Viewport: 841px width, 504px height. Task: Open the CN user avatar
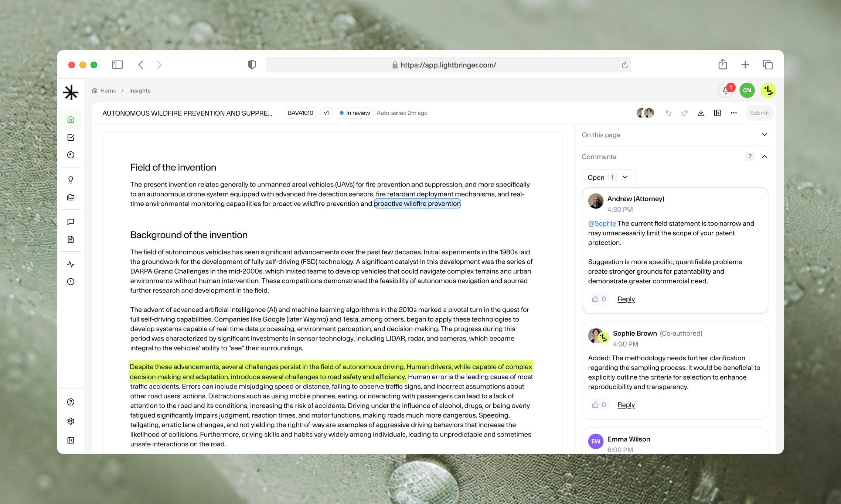click(747, 90)
